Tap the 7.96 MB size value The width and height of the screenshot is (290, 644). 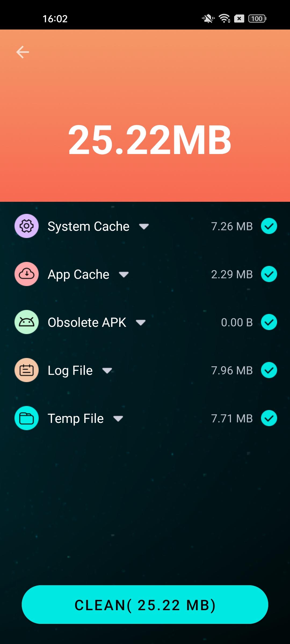232,370
